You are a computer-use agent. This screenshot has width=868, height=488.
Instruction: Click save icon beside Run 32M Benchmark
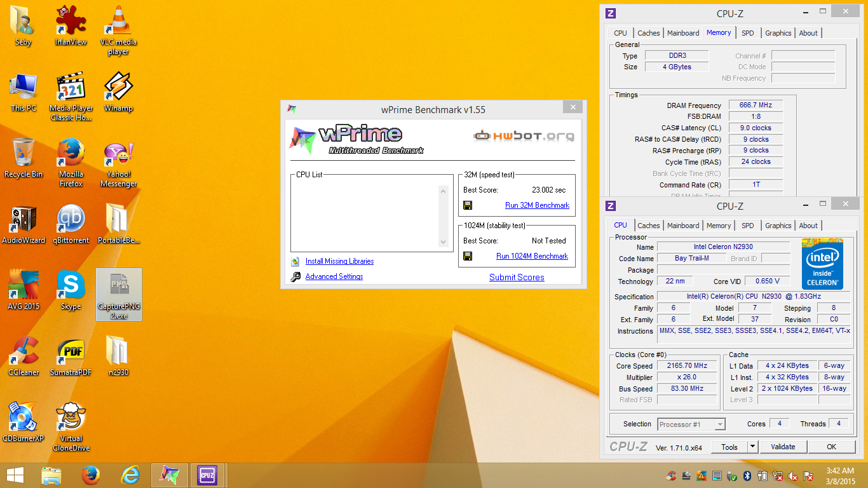pyautogui.click(x=468, y=205)
